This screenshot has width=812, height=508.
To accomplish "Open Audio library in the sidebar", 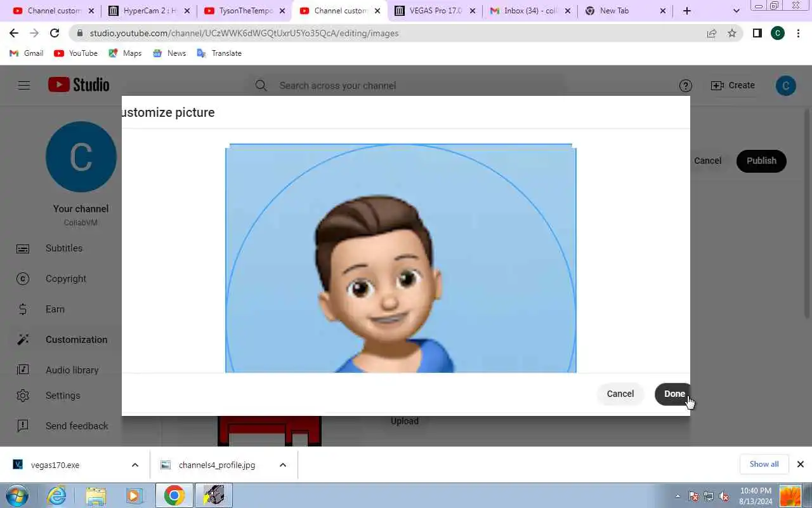I will click(x=72, y=370).
